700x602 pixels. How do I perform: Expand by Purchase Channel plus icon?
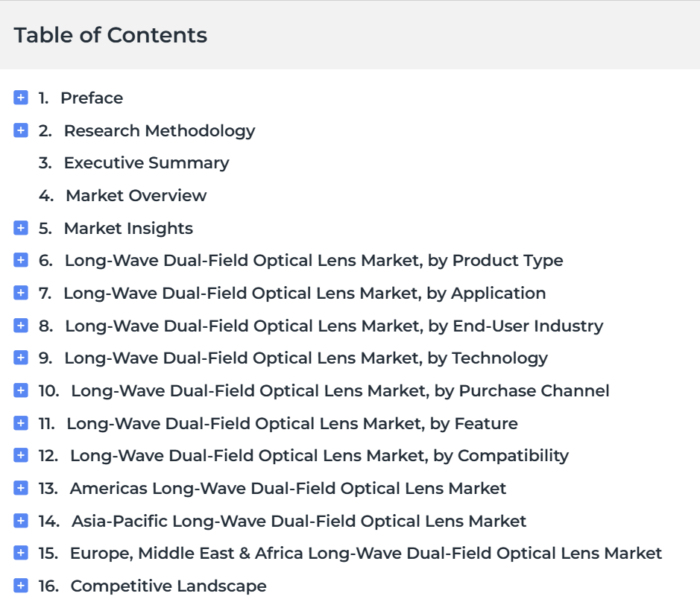click(21, 390)
